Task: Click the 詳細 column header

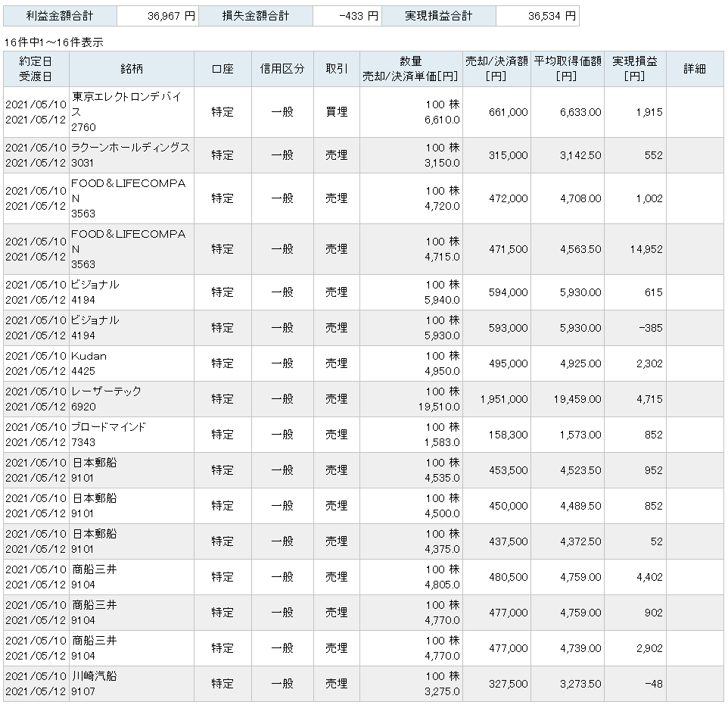Action: click(695, 69)
